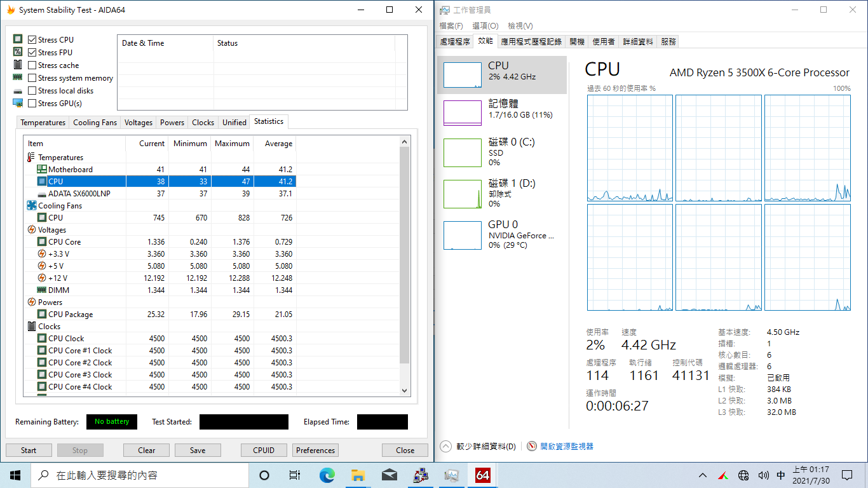Viewport: 868px width, 488px height.
Task: Enable Stress GPU(s) checkbox
Action: tap(32, 104)
